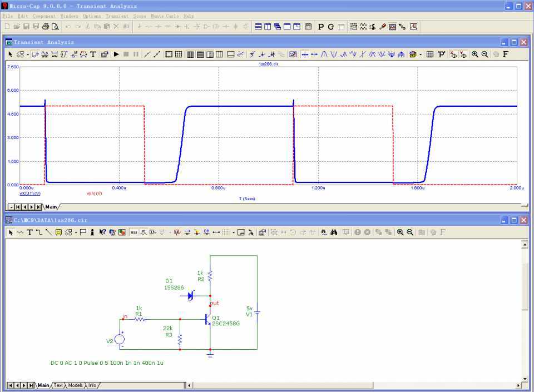
Task: Open dropdown arrow next to component selector in analysis toolbar
Action: (28, 54)
